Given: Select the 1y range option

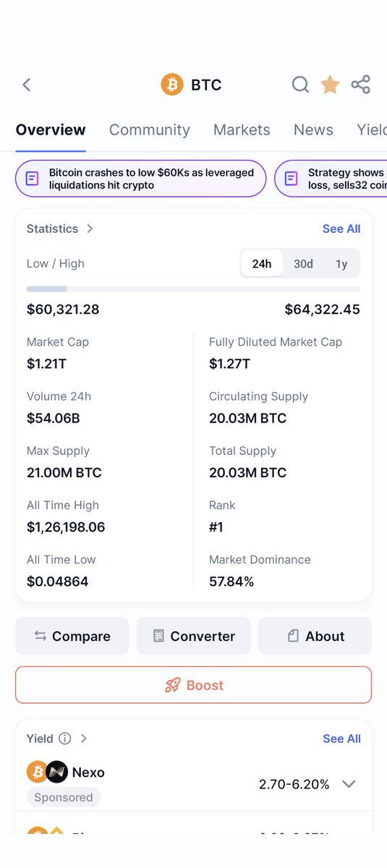Looking at the screenshot, I should click(341, 264).
